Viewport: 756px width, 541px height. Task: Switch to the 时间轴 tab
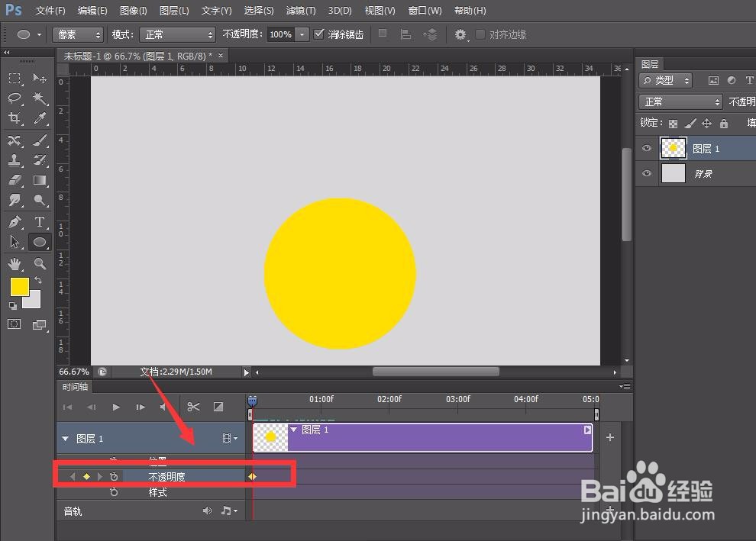click(74, 387)
